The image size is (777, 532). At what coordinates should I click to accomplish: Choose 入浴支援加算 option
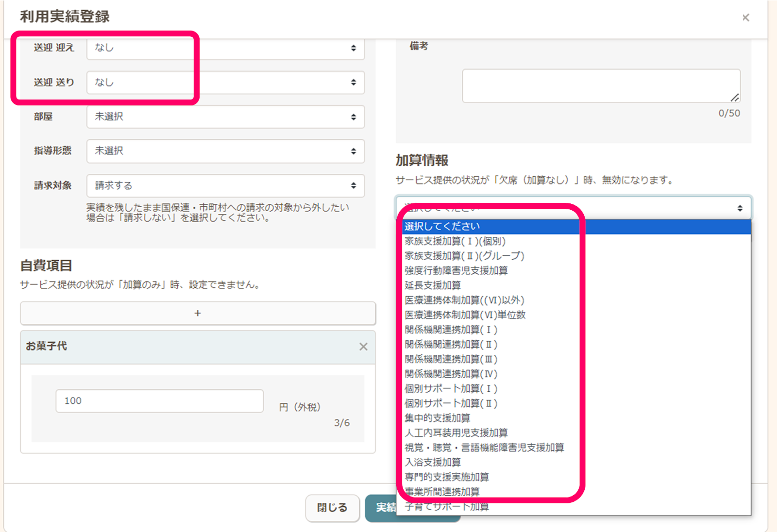click(433, 462)
